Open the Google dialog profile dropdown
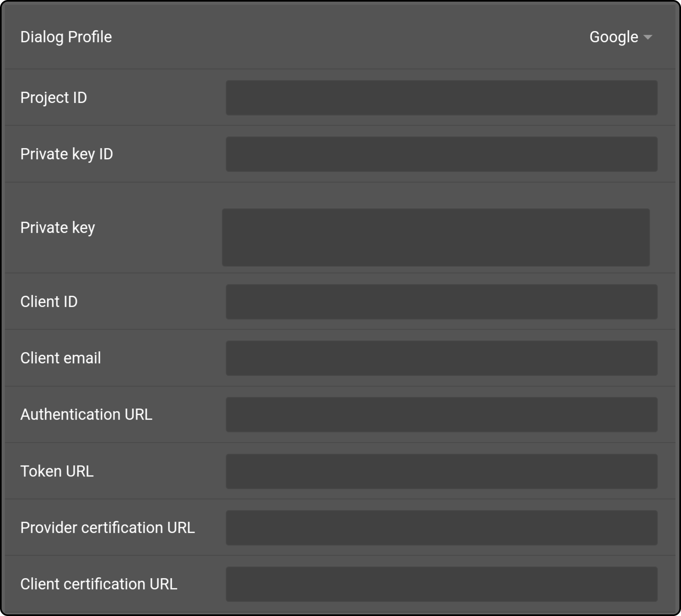This screenshot has width=681, height=616. tap(620, 37)
